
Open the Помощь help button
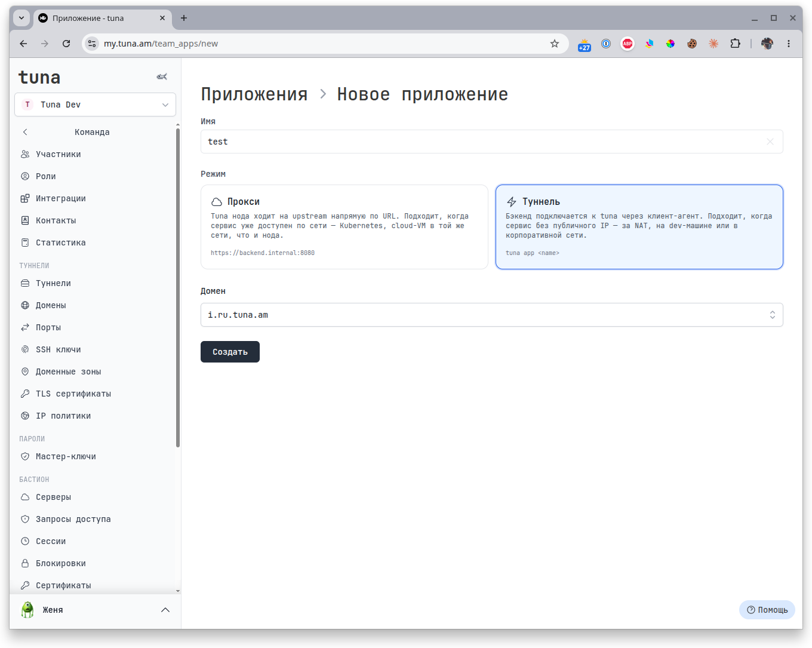[767, 610]
